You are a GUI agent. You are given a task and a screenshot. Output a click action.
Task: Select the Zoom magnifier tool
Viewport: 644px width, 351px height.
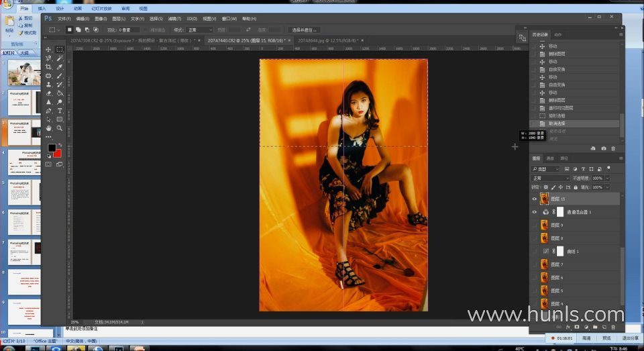[60, 128]
